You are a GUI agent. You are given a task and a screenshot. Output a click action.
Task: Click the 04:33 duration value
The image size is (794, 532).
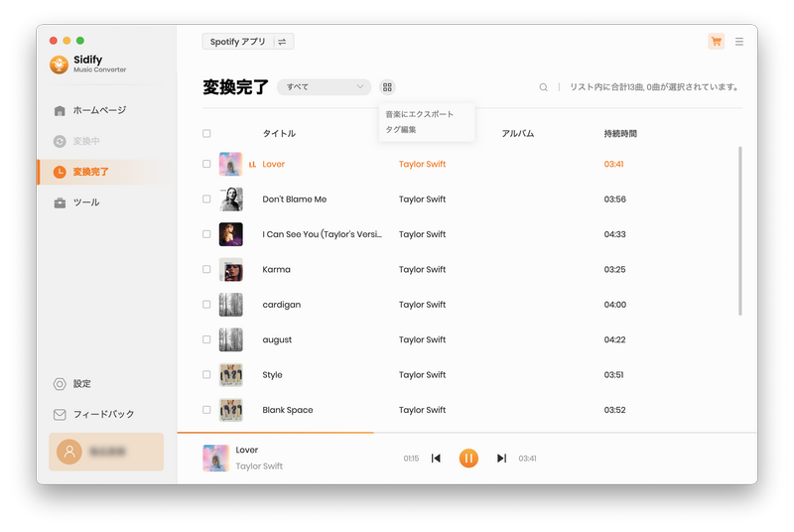[614, 234]
